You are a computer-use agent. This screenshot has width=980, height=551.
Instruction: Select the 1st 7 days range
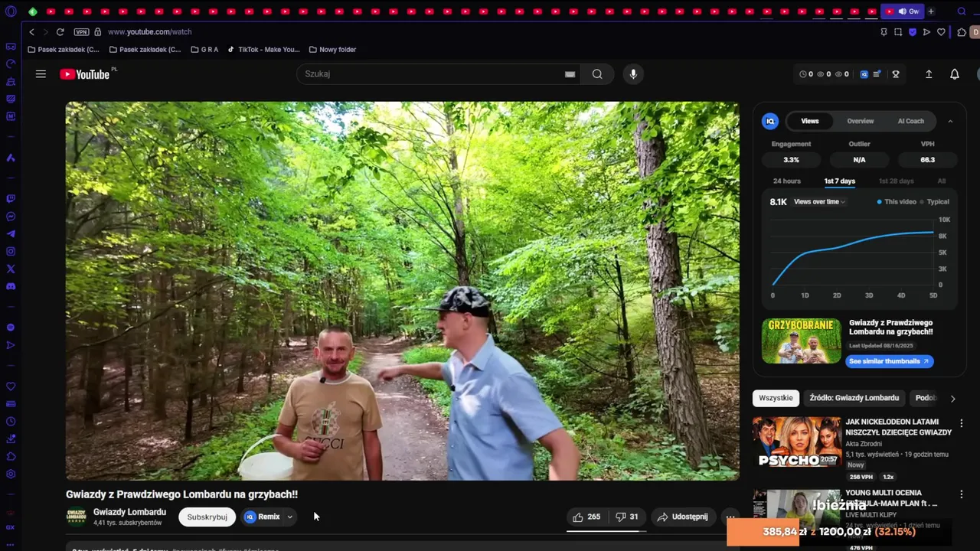pos(840,181)
